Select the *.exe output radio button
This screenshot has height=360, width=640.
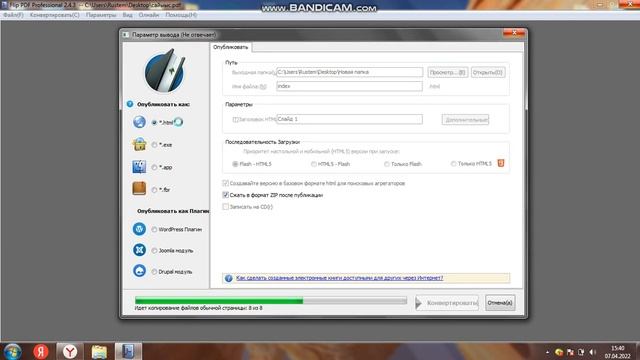(x=154, y=145)
